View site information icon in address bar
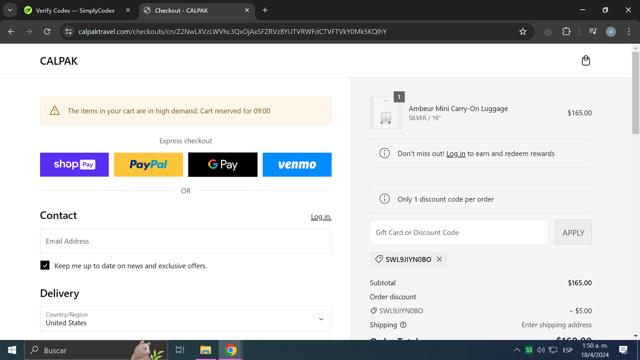This screenshot has height=360, width=640. tap(69, 31)
